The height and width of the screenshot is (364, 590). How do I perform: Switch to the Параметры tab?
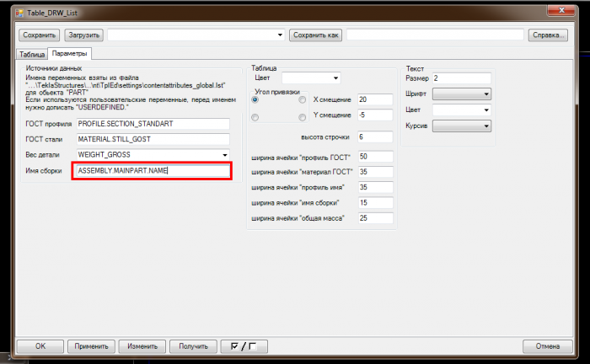point(70,53)
